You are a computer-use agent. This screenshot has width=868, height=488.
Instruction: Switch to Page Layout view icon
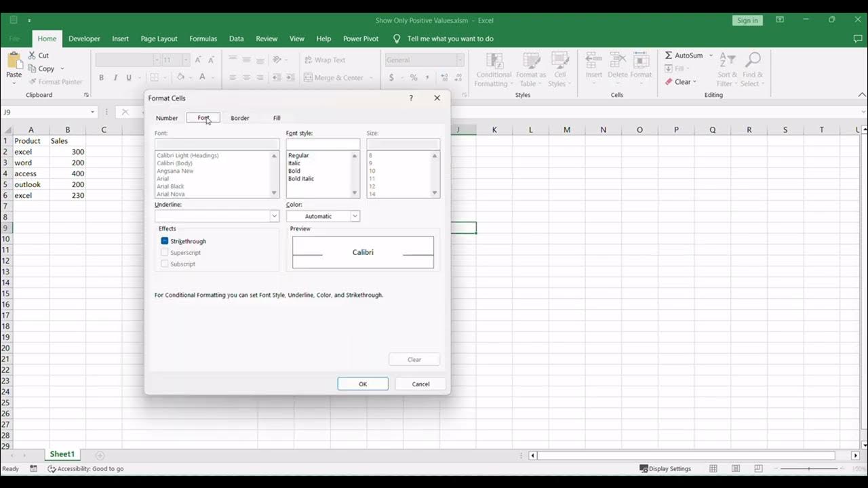(736, 468)
